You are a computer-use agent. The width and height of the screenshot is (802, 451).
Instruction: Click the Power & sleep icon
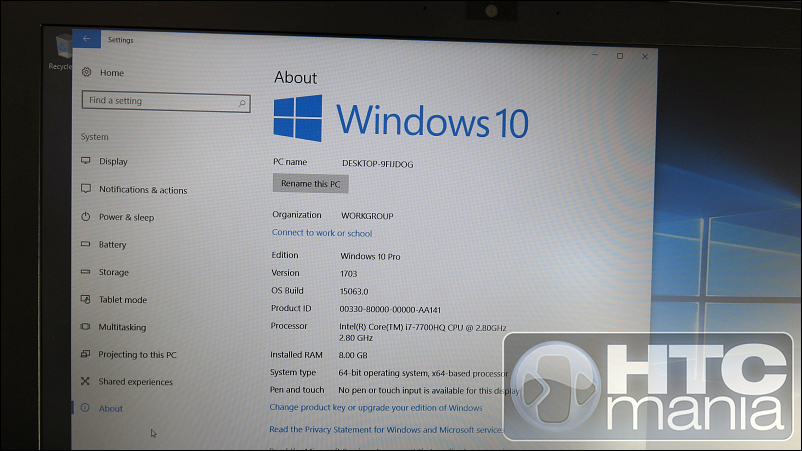tap(85, 216)
